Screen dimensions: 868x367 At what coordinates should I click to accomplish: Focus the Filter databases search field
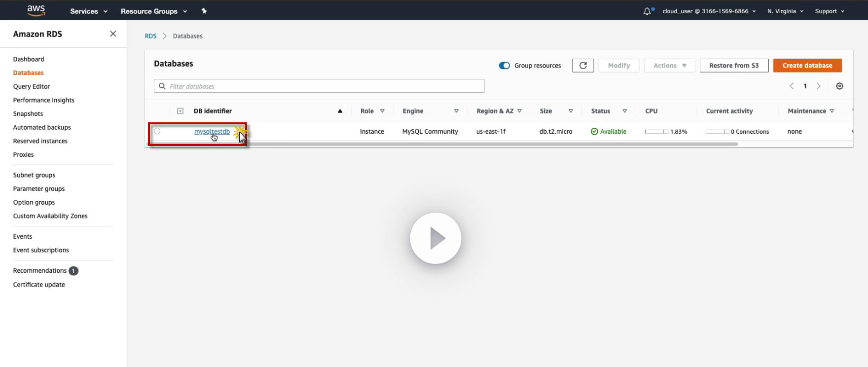point(319,86)
